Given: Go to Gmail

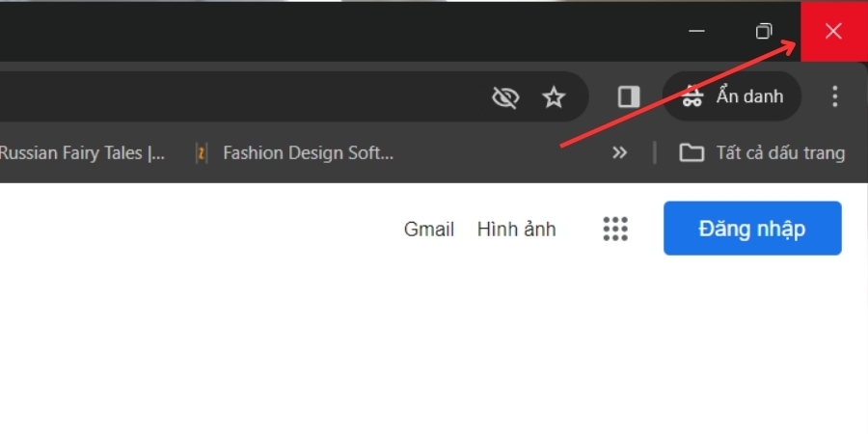Looking at the screenshot, I should (428, 230).
